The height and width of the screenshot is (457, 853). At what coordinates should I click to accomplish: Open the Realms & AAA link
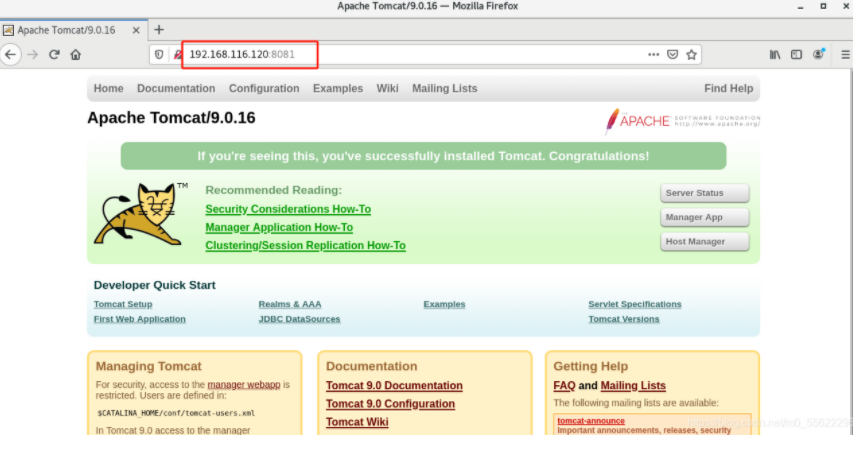(x=290, y=304)
